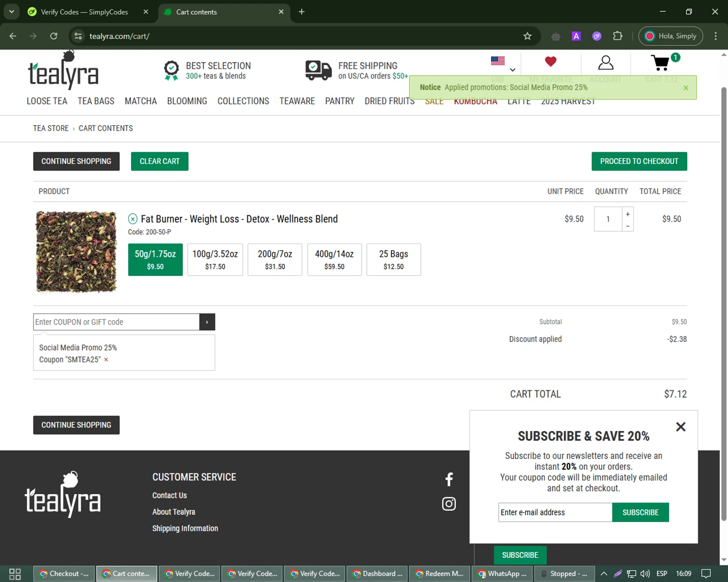This screenshot has width=728, height=582.
Task: Open Tealyra Facebook page icon
Action: pos(449,479)
